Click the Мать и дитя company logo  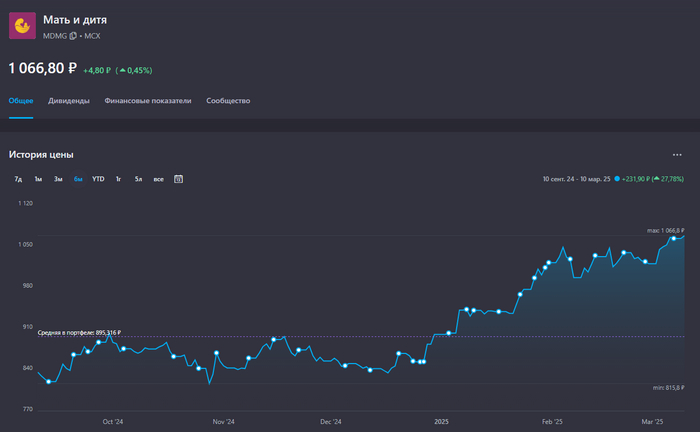click(x=22, y=26)
